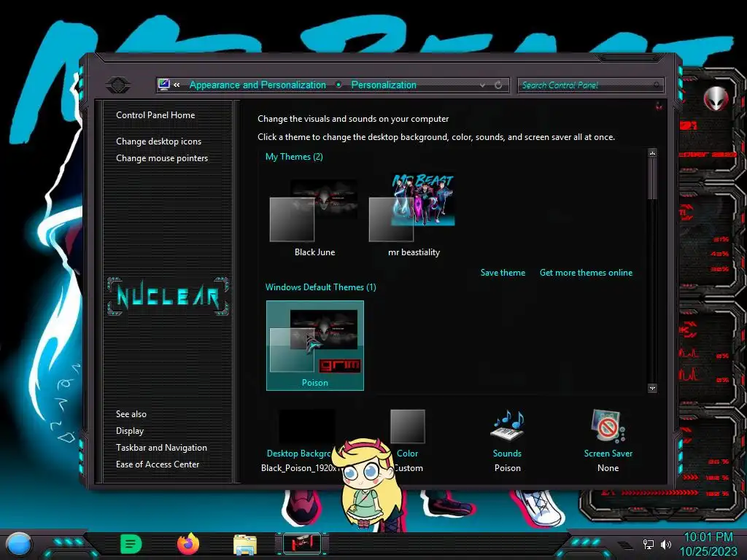Image resolution: width=747 pixels, height=560 pixels.
Task: Launch Firefox from taskbar
Action: pyautogui.click(x=187, y=544)
